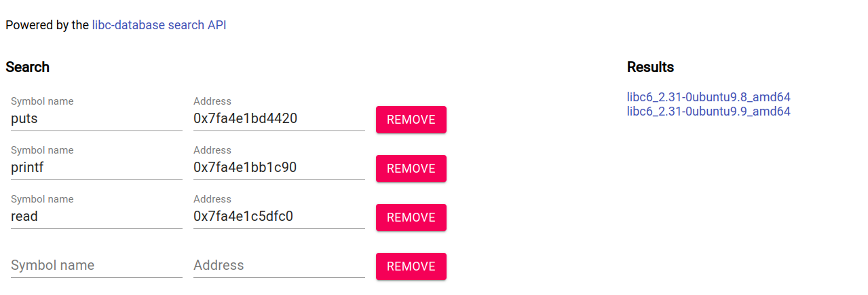Open the libc-database search API link
This screenshot has width=868, height=295.
click(x=159, y=25)
